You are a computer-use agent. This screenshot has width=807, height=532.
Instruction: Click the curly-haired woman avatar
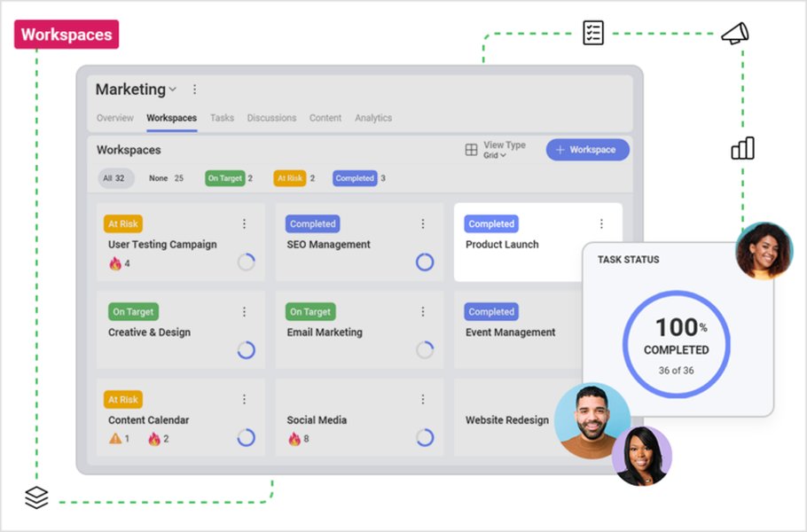point(764,251)
